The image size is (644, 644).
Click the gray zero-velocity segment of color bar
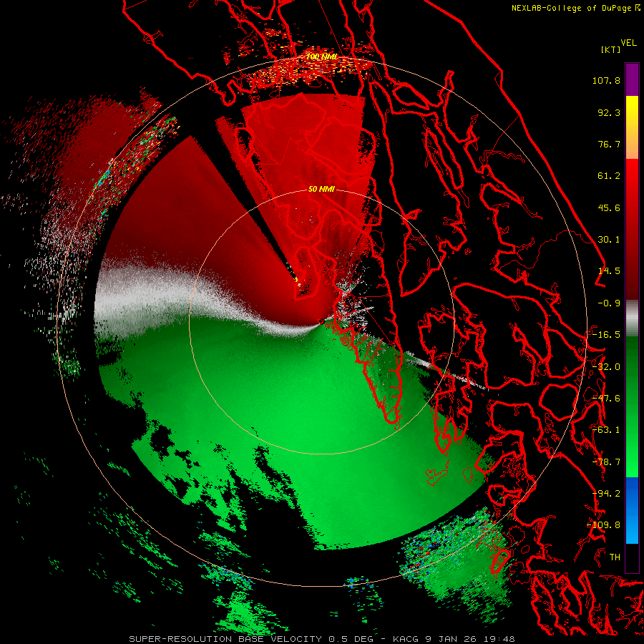pos(632,318)
